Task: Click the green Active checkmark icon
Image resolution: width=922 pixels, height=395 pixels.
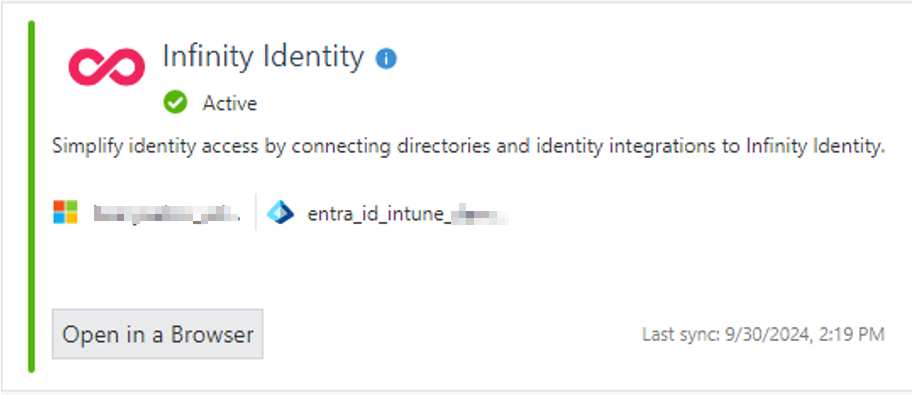Action: click(x=175, y=103)
